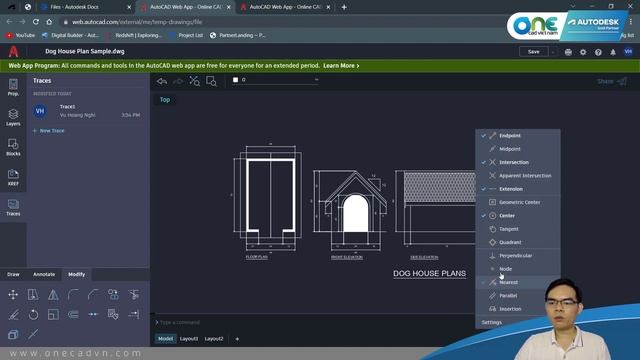
Task: Select the Explode tool
Action: tap(113, 314)
